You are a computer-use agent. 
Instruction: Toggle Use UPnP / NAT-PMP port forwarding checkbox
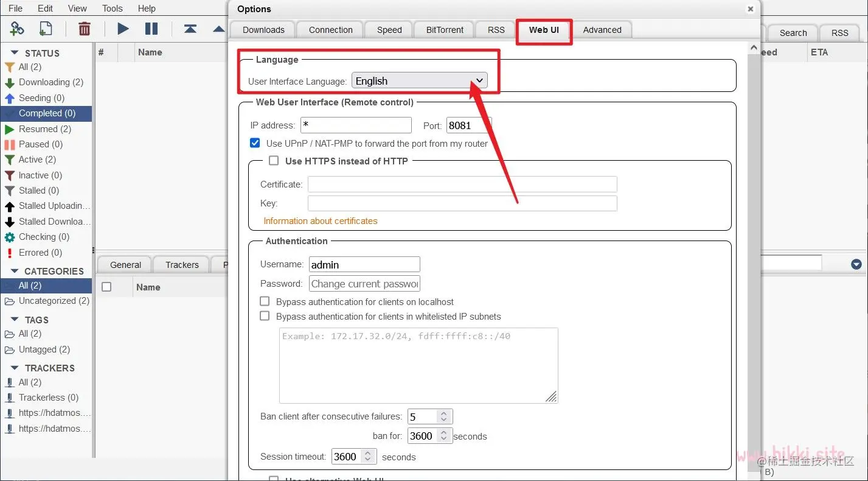tap(255, 143)
